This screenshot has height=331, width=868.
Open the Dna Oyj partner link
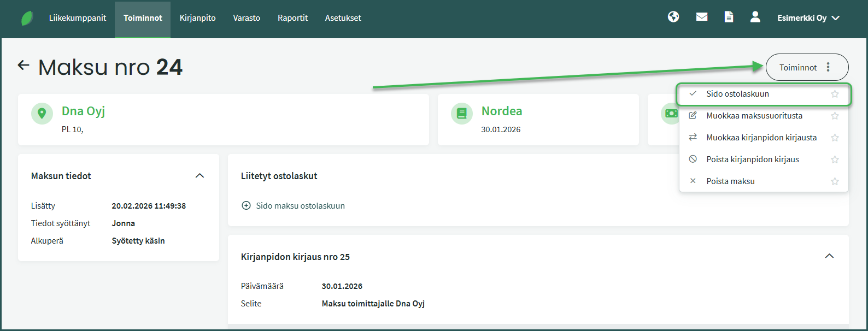pos(83,111)
